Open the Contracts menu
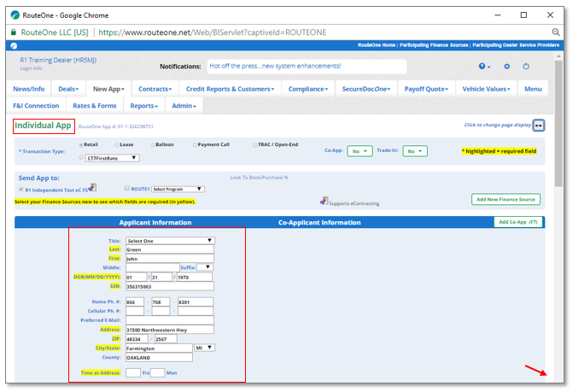Image resolution: width=573 pixels, height=392 pixels. (155, 89)
